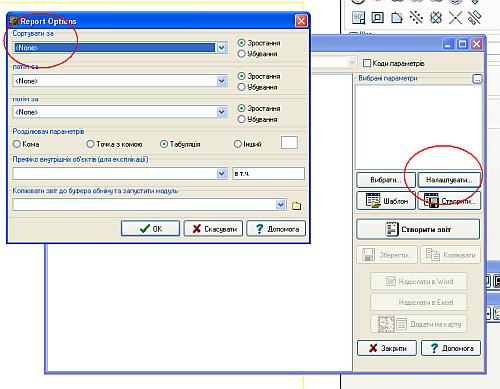
Task: Click Закрити in the report window
Action: click(387, 348)
